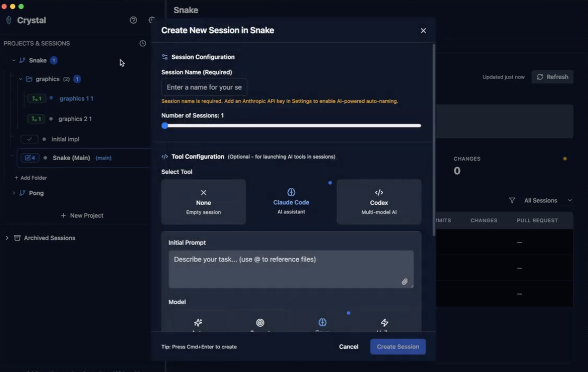The width and height of the screenshot is (588, 372).
Task: Select the sparkle model icon
Action: pyautogui.click(x=198, y=322)
